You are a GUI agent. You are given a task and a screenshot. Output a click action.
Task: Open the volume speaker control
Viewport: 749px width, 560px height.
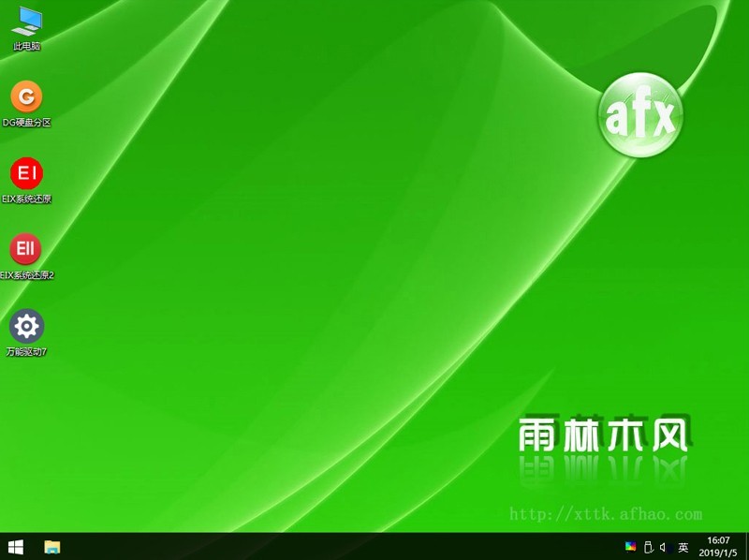(665, 547)
